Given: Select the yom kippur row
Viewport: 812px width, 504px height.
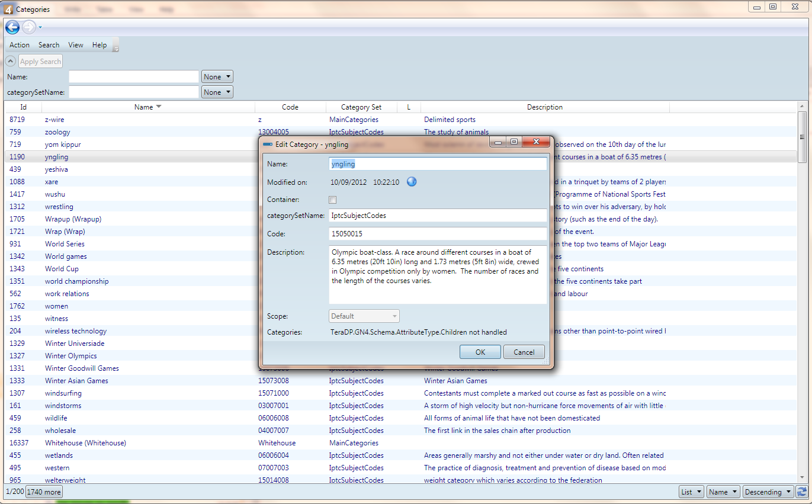Looking at the screenshot, I should (402, 145).
